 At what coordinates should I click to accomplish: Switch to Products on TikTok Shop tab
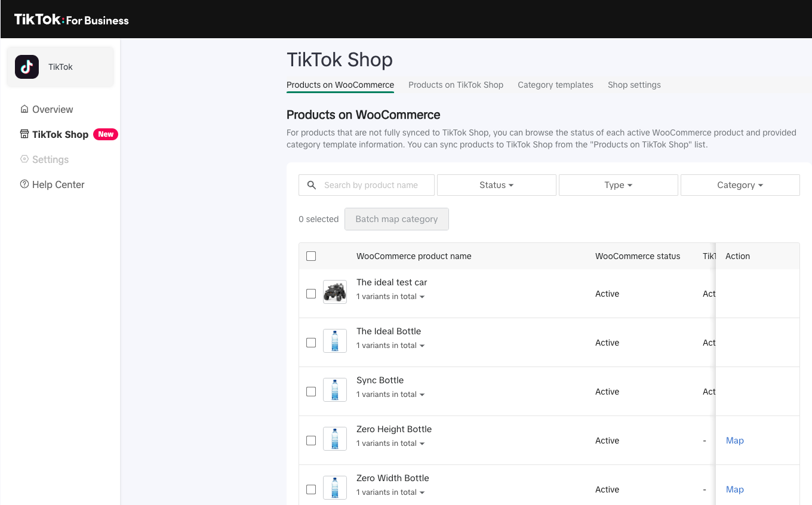(x=456, y=85)
